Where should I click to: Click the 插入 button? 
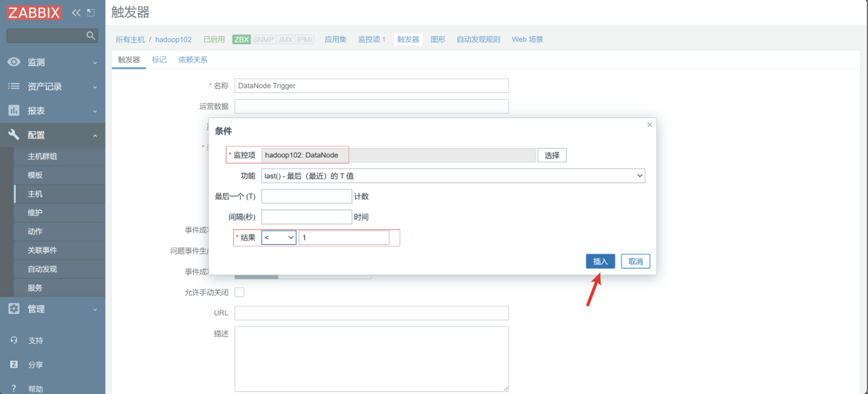point(600,261)
